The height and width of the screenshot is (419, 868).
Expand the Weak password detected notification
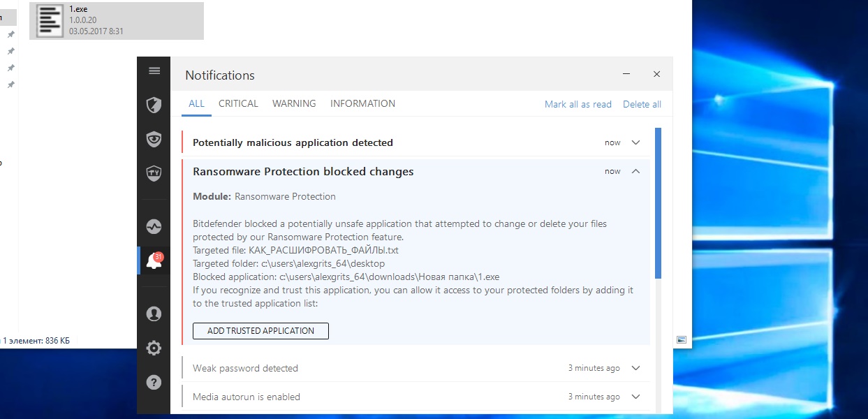635,368
